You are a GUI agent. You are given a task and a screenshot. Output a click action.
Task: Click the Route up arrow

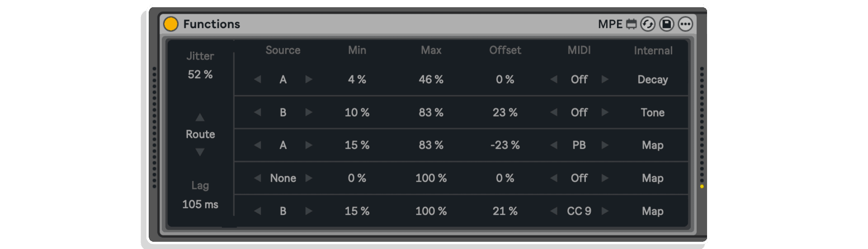(x=200, y=117)
